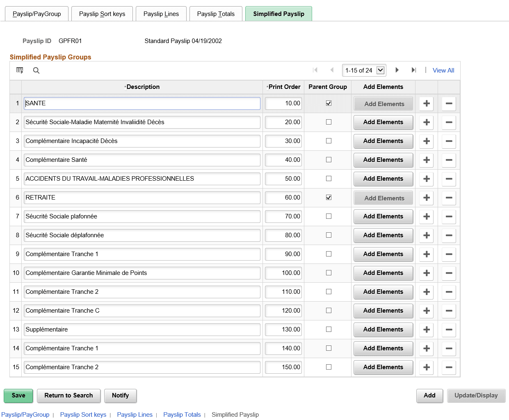The height and width of the screenshot is (420, 509).
Task: Uncheck Parent Group for SANTE
Action: point(328,103)
